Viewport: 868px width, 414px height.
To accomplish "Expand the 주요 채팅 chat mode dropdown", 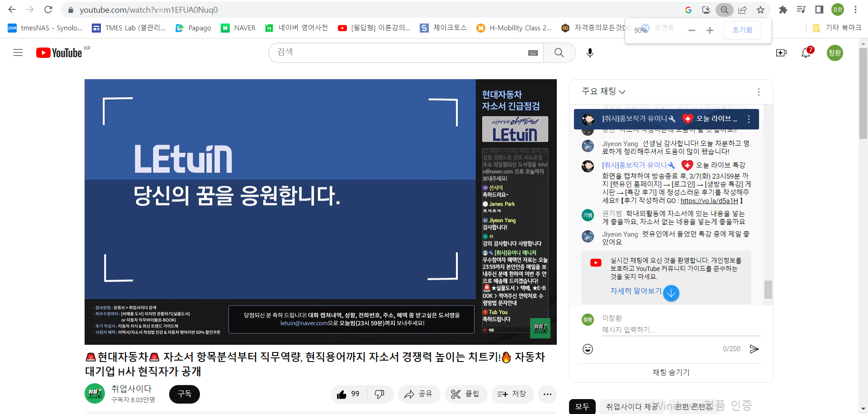I will 603,91.
